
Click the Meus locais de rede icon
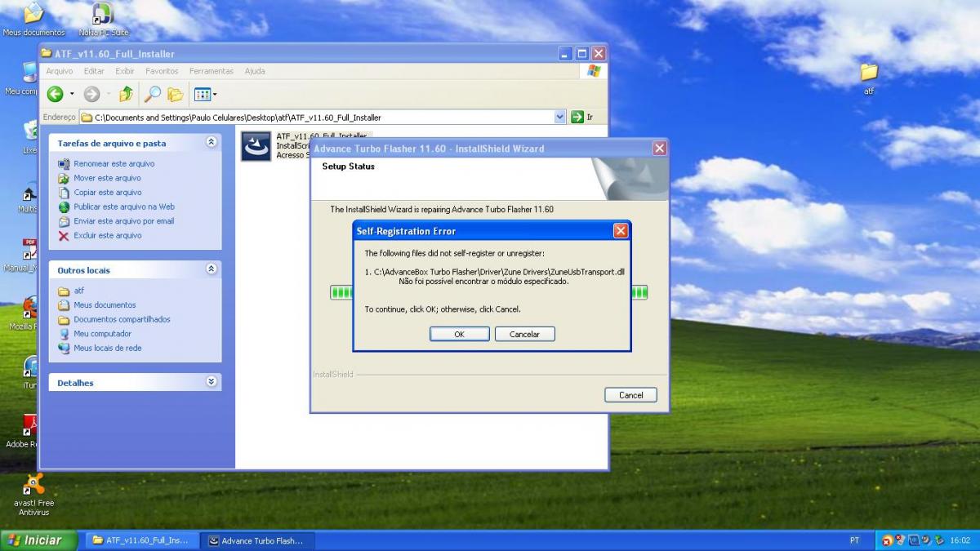(x=64, y=349)
